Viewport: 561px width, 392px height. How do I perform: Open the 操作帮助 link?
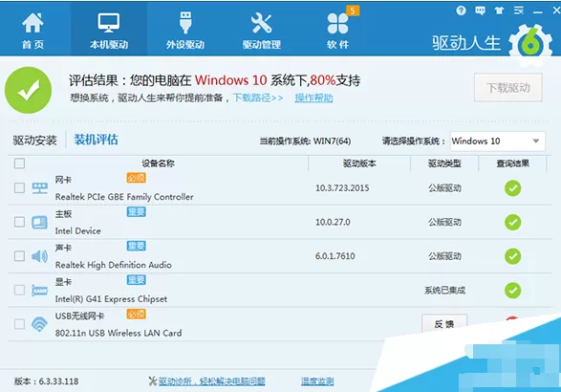click(x=313, y=98)
